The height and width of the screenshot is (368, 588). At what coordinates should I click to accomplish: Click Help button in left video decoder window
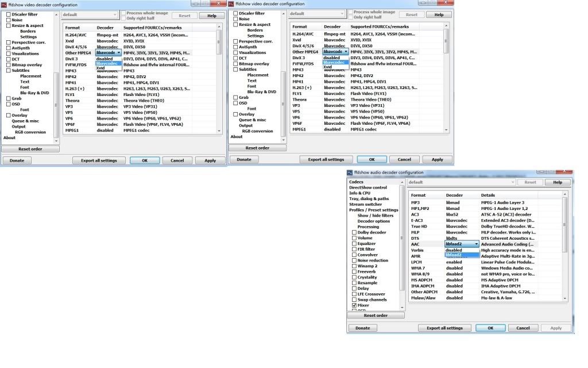point(212,16)
